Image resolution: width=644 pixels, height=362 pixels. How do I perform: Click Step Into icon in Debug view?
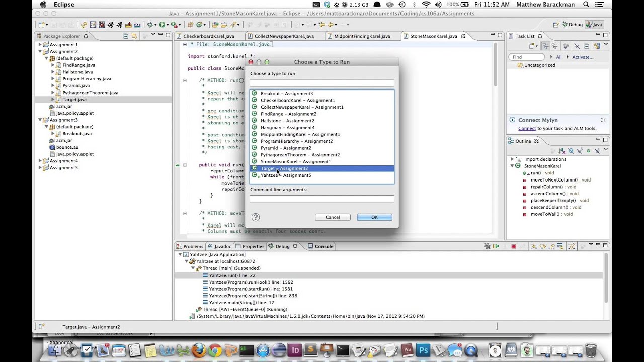coord(534,246)
